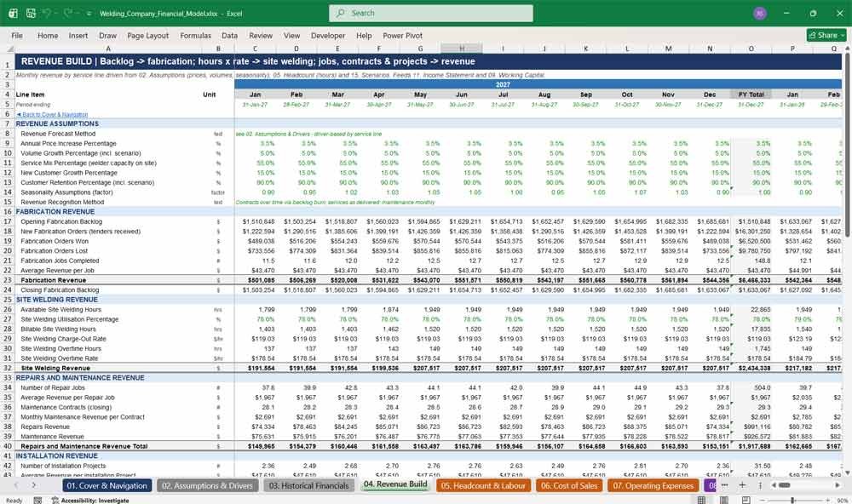
Task: Click the macro recording status icon
Action: 37,500
